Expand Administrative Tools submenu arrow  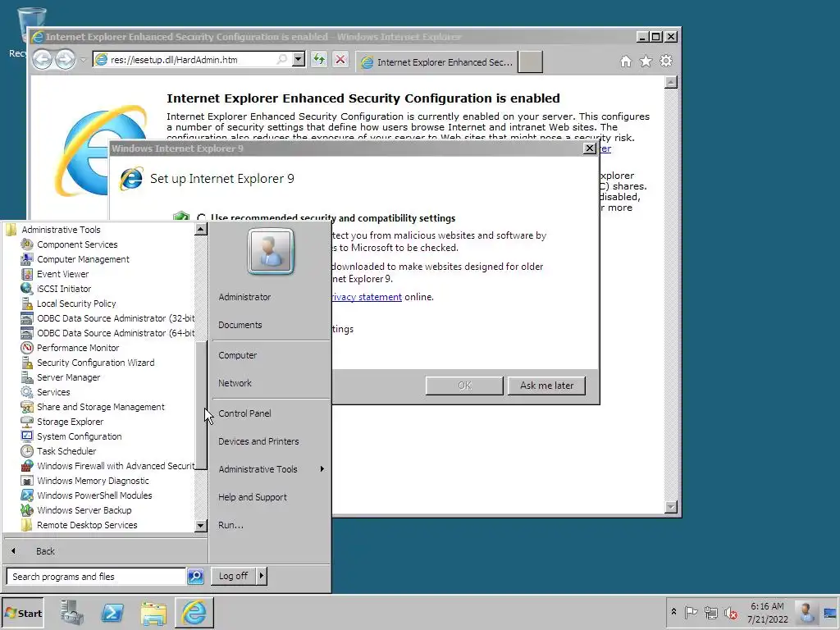click(x=322, y=469)
